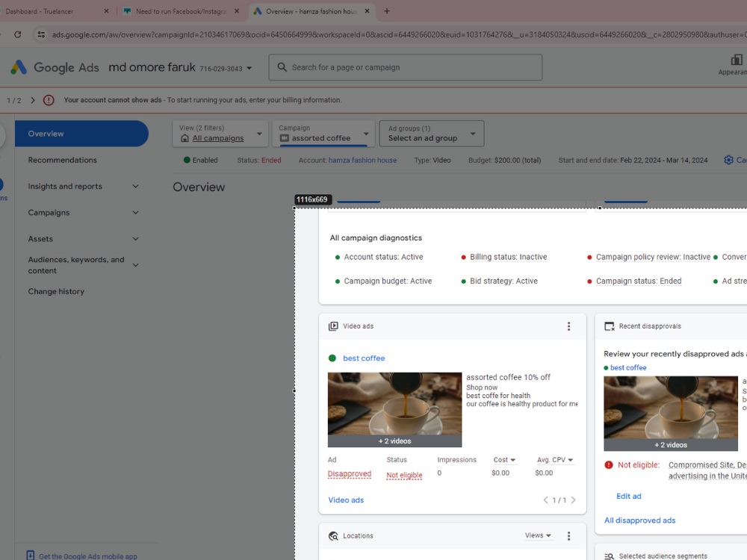Open the Views dropdown in Locations card
747x560 pixels.
point(538,535)
